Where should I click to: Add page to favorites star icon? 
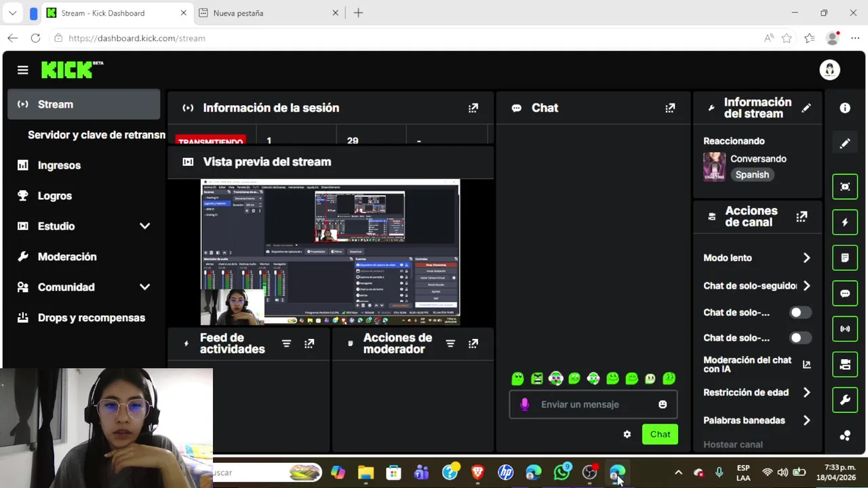point(787,38)
